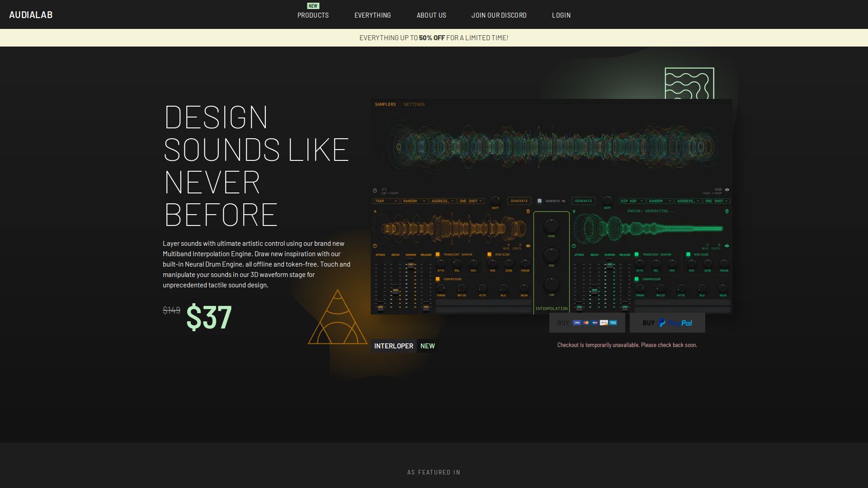Open the HIP HOP genre dropdown
The width and height of the screenshot is (868, 488).
[632, 201]
